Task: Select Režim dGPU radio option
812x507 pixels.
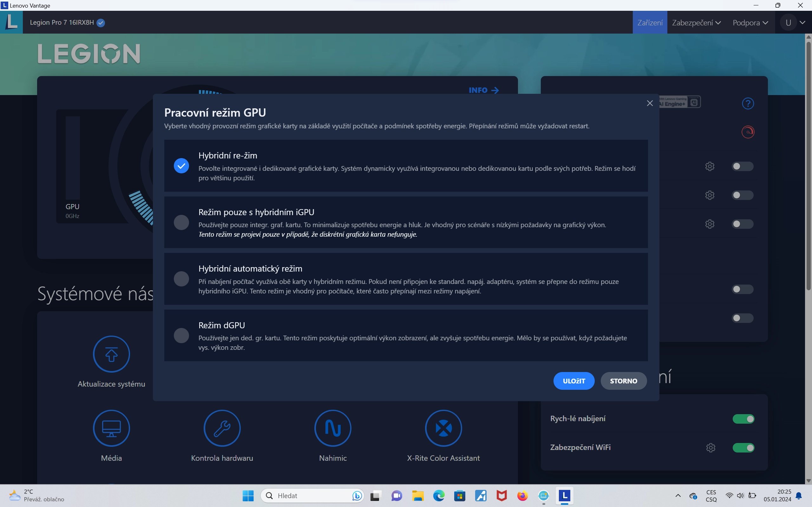Action: coord(181,335)
